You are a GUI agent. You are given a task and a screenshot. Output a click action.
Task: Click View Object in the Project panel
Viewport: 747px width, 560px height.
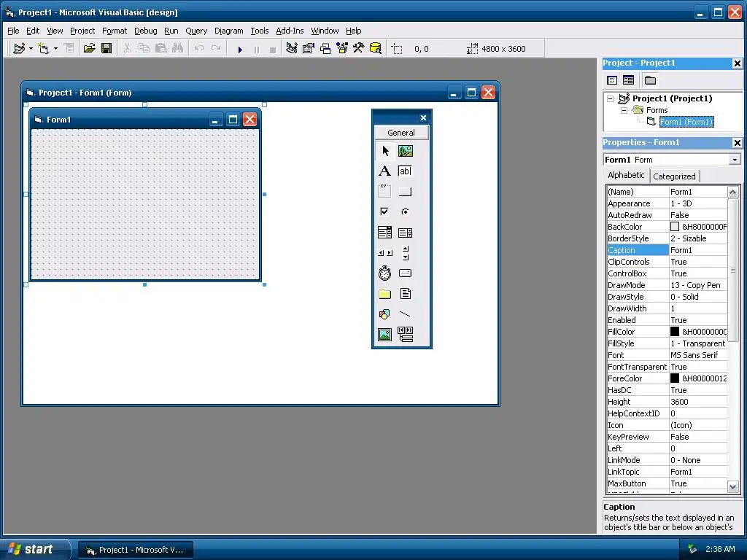(x=629, y=80)
